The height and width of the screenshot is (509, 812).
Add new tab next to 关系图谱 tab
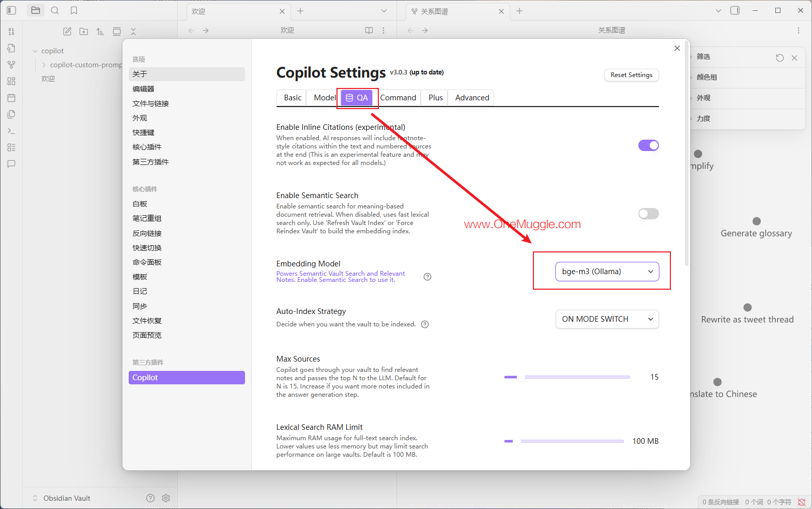point(519,11)
